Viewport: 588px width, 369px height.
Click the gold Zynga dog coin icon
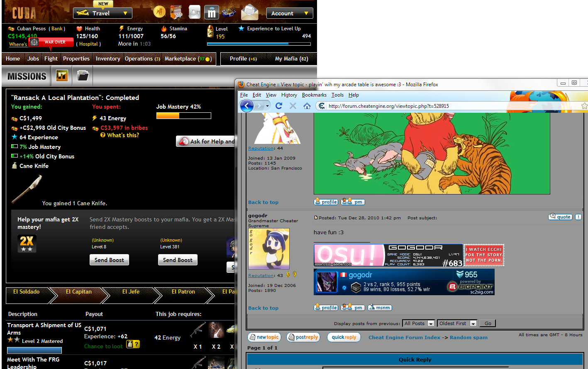(x=159, y=12)
